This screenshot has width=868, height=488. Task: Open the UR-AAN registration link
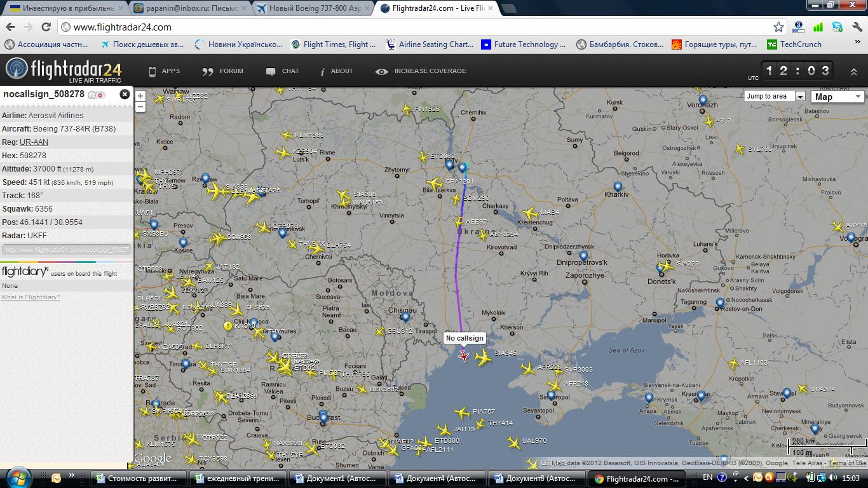click(x=34, y=142)
